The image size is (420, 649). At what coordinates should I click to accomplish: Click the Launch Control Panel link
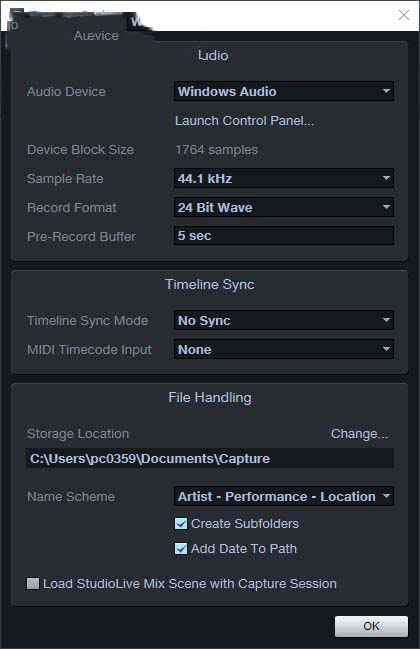pyautogui.click(x=244, y=121)
